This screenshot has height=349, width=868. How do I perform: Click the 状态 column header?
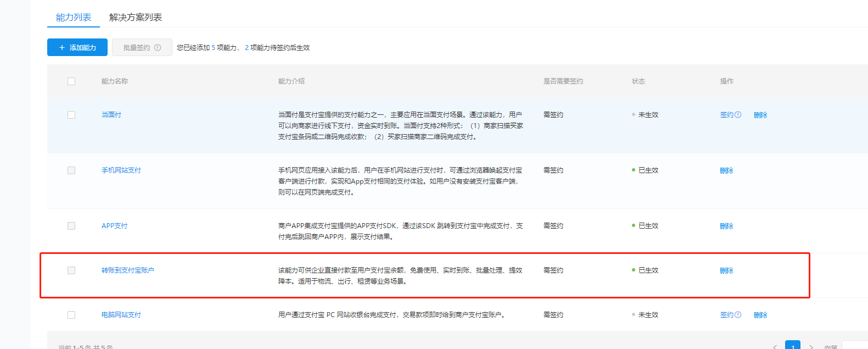[639, 81]
